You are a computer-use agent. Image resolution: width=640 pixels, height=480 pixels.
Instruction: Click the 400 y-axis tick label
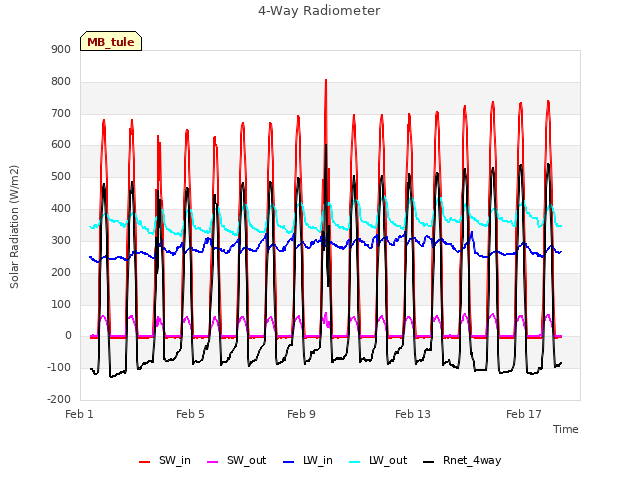point(61,208)
